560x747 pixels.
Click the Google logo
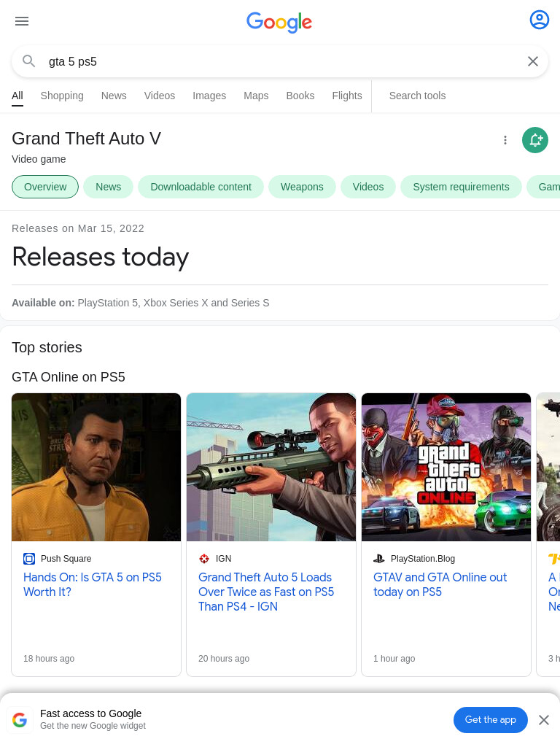click(x=279, y=22)
